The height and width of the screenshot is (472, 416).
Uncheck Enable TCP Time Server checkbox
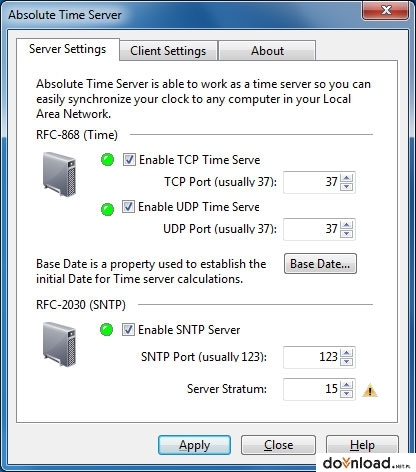pyautogui.click(x=129, y=160)
